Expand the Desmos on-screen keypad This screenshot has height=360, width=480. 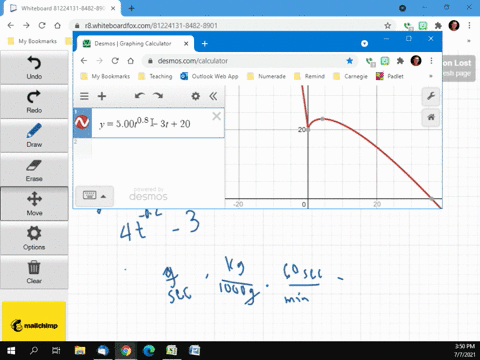94,196
